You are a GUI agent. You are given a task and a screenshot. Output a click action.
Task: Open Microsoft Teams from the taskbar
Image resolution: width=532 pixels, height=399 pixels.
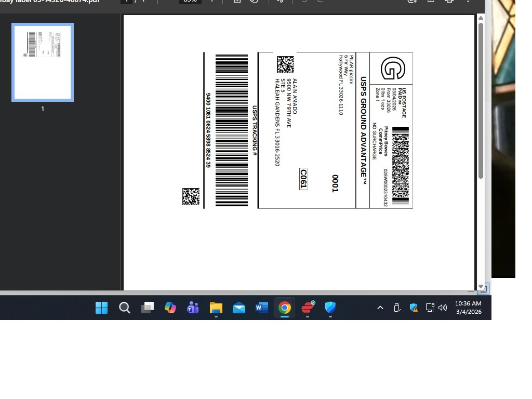(x=193, y=308)
